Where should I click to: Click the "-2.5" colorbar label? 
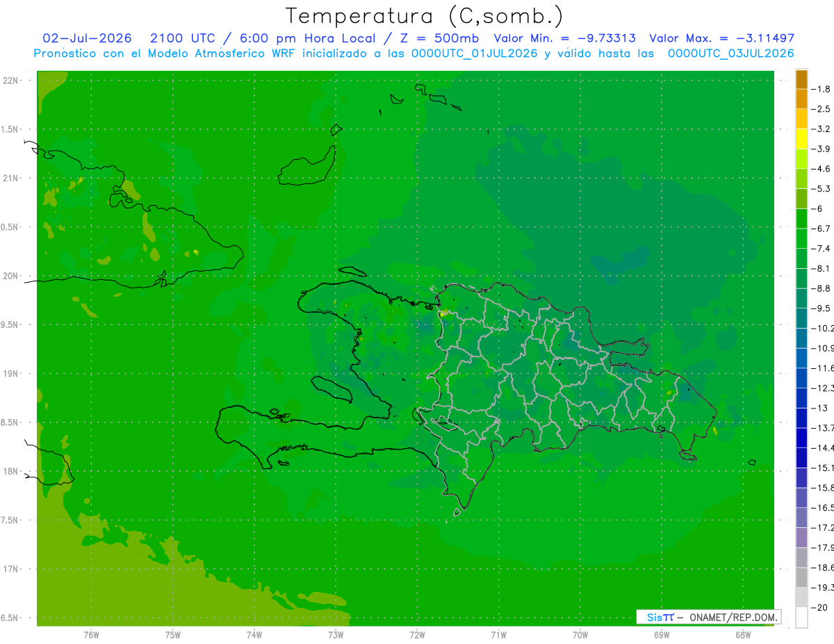(821, 109)
